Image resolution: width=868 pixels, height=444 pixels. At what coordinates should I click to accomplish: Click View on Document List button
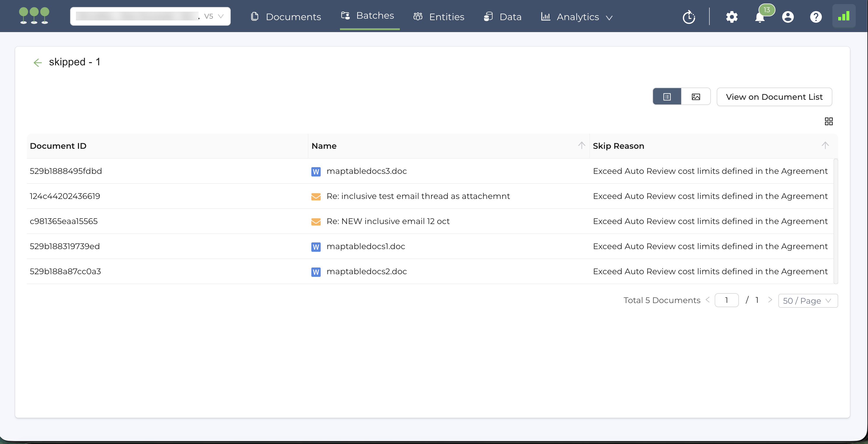[774, 97]
